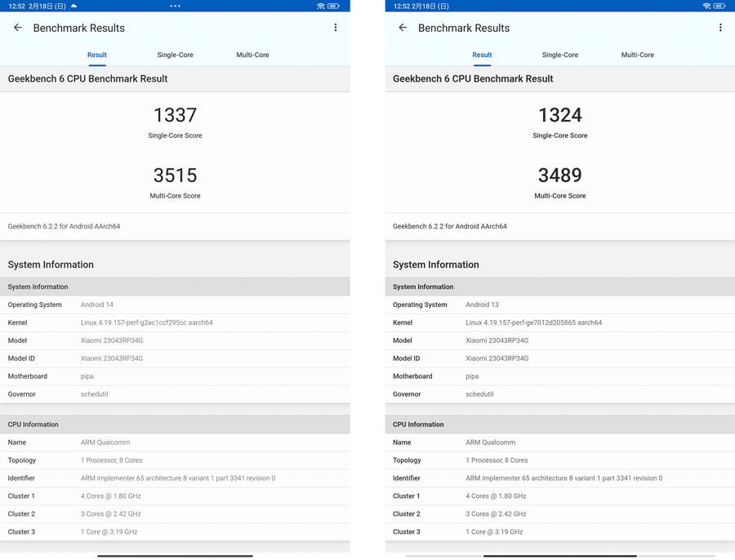Image resolution: width=735 pixels, height=560 pixels.
Task: Switch to Multi-Core tab on the Android 14 result
Action: tap(252, 55)
